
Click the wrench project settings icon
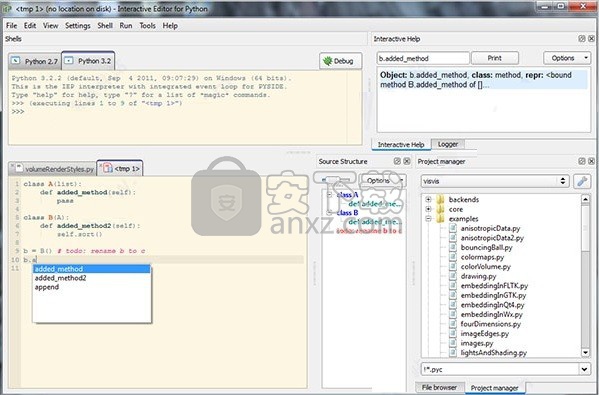pos(582,181)
